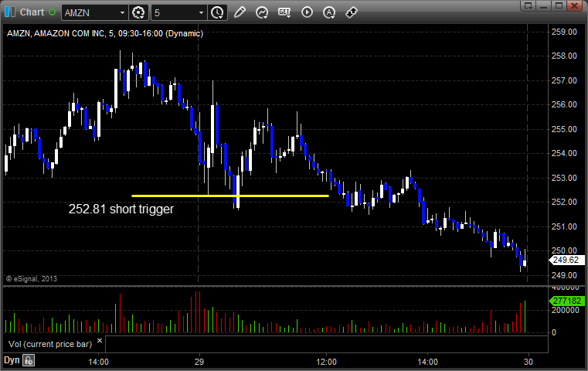Viewport: 588px width, 371px height.
Task: Minimize the chart window
Action: point(544,5)
